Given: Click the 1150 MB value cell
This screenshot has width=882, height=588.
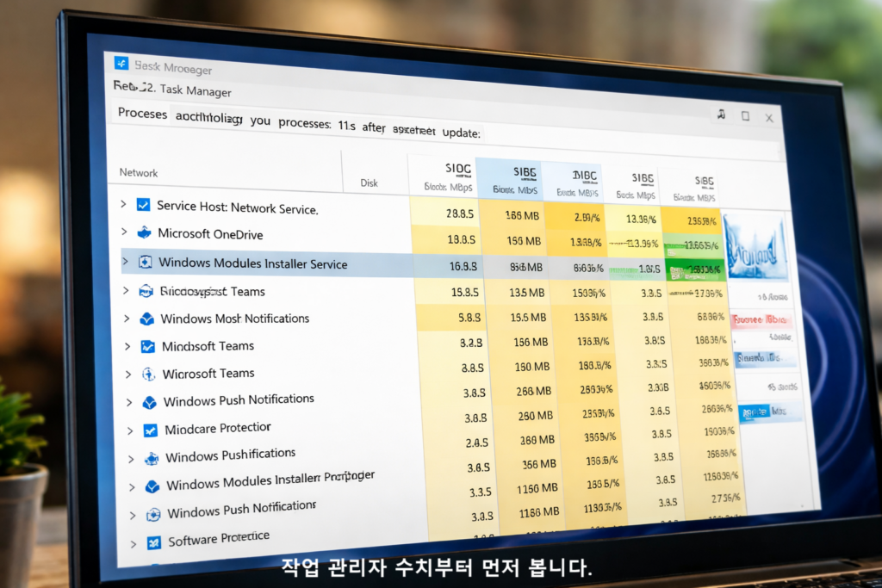Looking at the screenshot, I should pyautogui.click(x=537, y=488).
